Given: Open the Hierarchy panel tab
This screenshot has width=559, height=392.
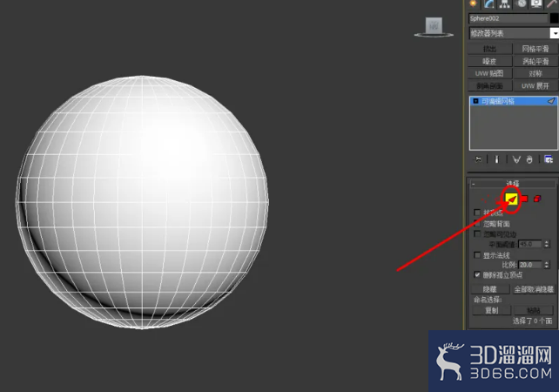Looking at the screenshot, I should 504,3.
